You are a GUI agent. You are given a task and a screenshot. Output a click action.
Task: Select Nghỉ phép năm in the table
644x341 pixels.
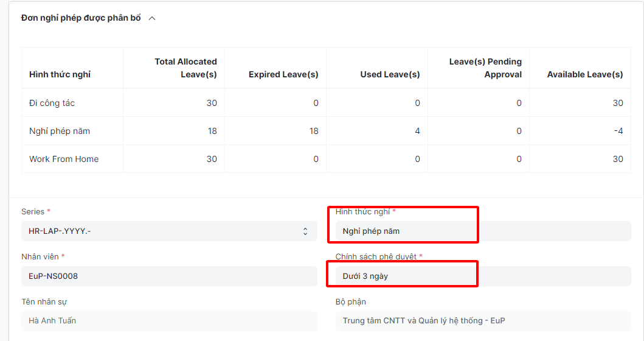coord(60,131)
